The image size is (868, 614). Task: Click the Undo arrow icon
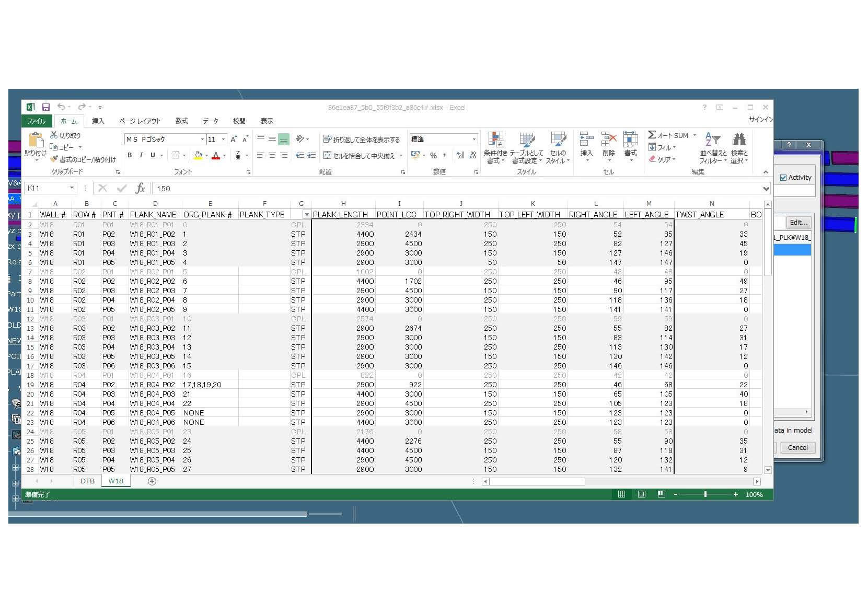click(x=61, y=107)
